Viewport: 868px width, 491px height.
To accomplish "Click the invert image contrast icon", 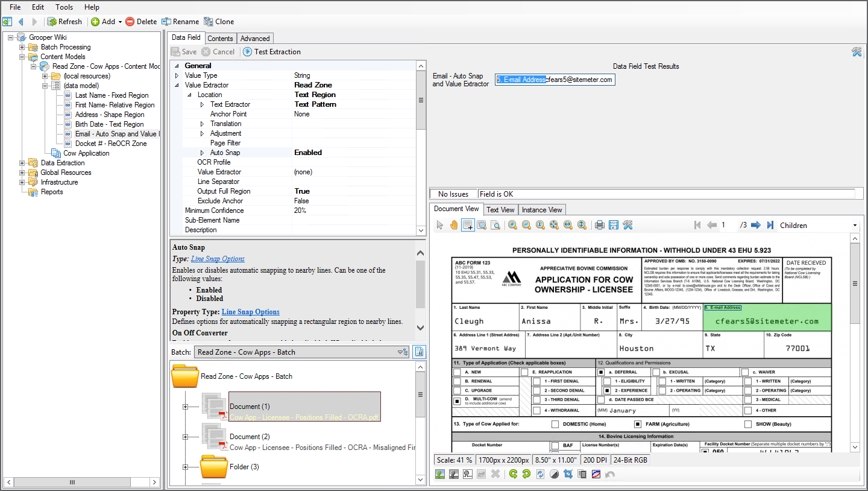I will coord(554,474).
